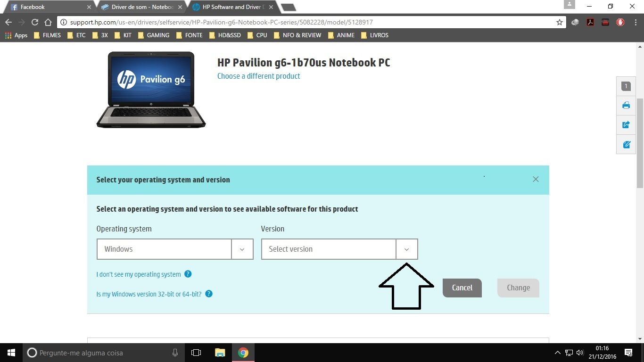Click Choose a different product link
The height and width of the screenshot is (362, 644).
pyautogui.click(x=258, y=76)
